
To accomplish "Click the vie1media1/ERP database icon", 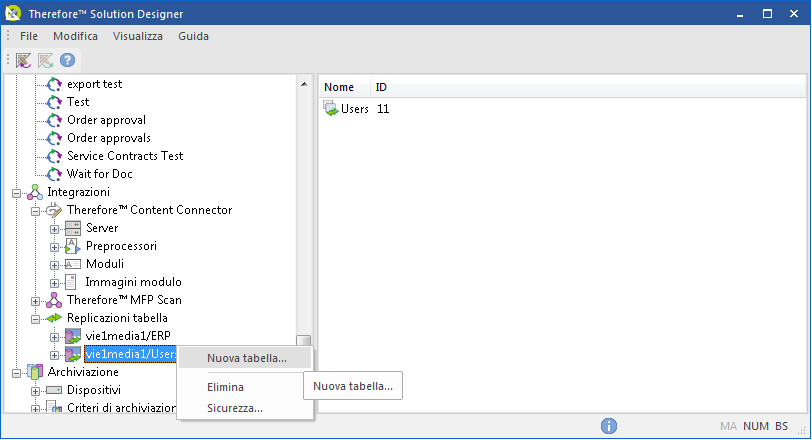I will click(x=73, y=336).
